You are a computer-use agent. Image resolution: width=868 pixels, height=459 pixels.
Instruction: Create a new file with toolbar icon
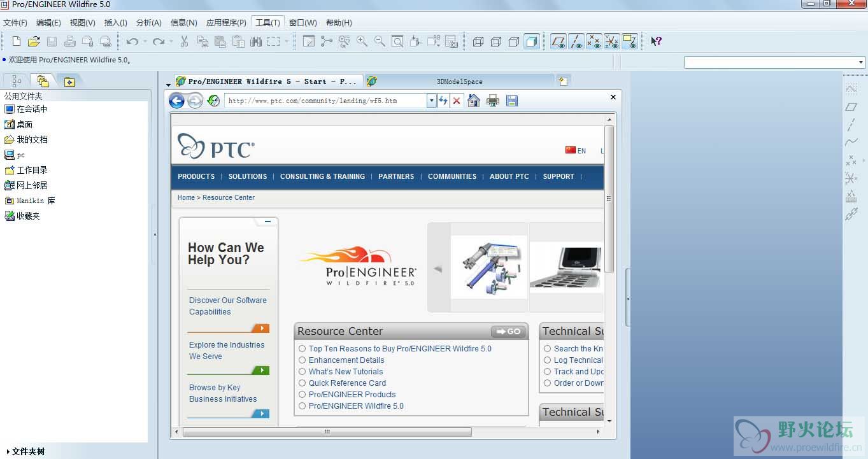(17, 41)
